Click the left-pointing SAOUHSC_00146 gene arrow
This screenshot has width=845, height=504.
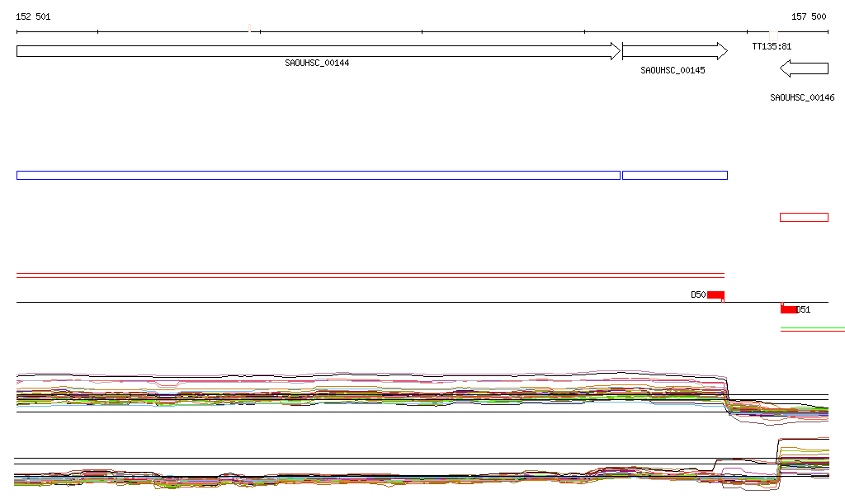804,68
